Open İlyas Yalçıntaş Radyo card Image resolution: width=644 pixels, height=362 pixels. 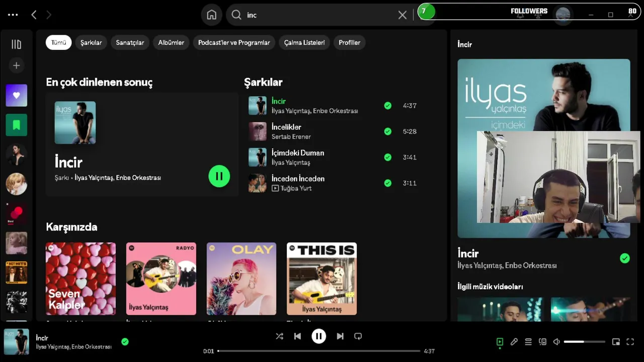(161, 279)
